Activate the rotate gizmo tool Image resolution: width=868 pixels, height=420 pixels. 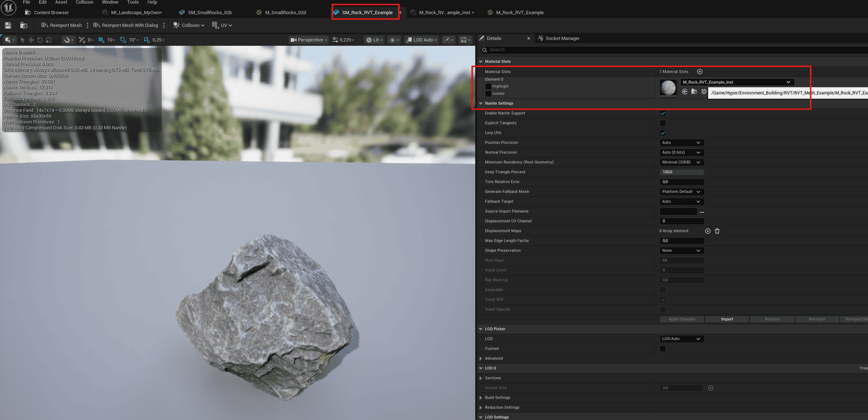pos(40,40)
